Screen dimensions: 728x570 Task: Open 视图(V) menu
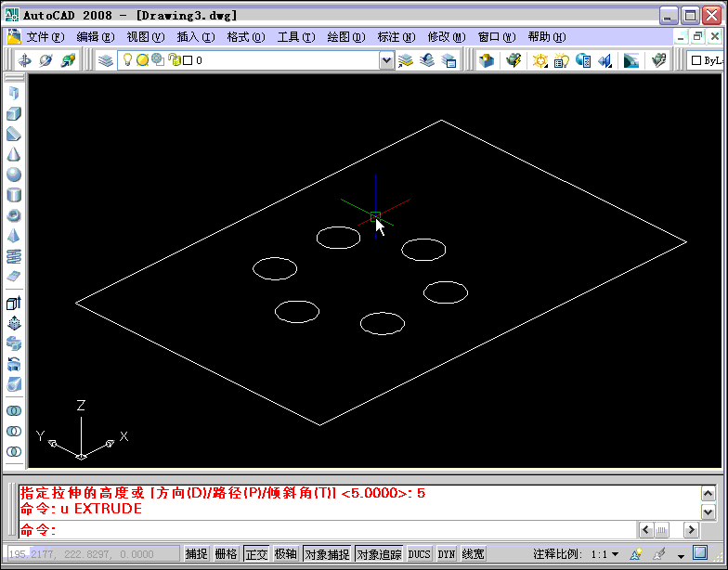(x=145, y=37)
